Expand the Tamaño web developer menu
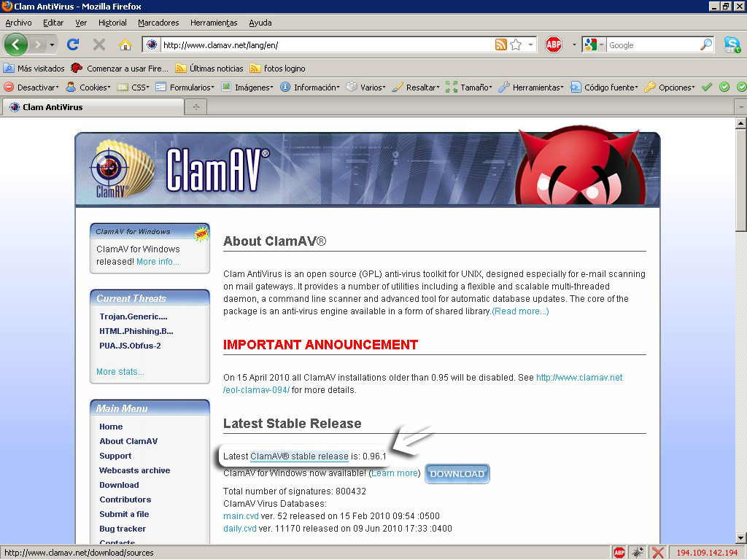The image size is (747, 560). pyautogui.click(x=469, y=87)
